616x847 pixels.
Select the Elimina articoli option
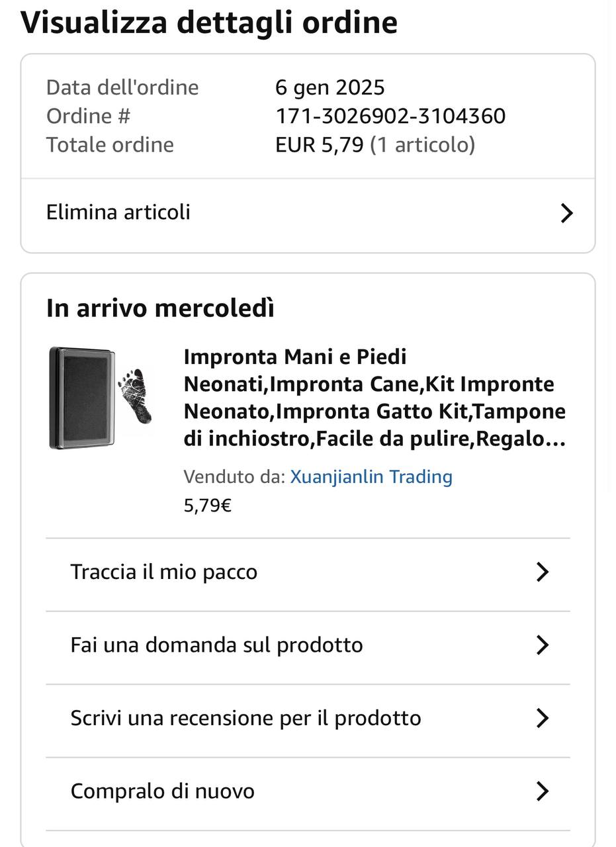118,212
